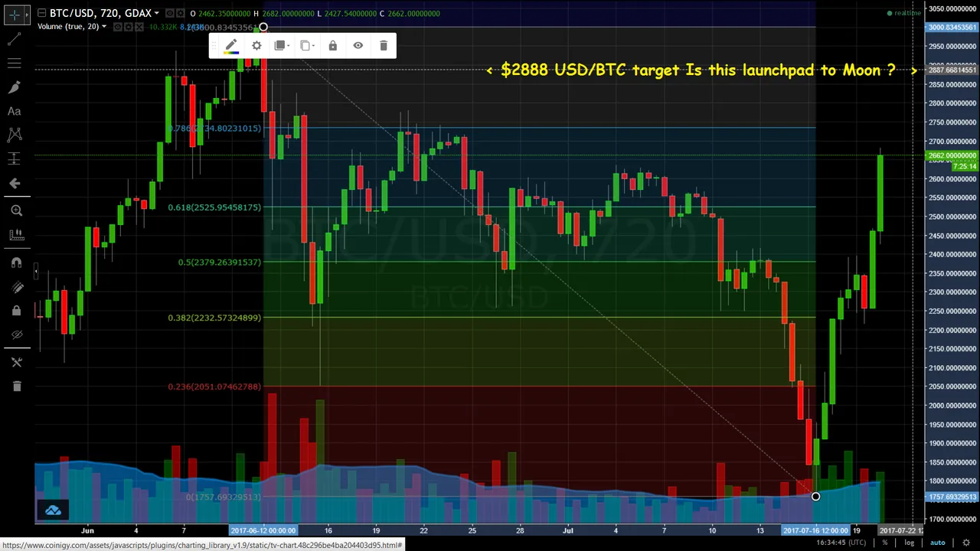This screenshot has height=551, width=980.
Task: Toggle auto scale mode
Action: click(x=937, y=543)
